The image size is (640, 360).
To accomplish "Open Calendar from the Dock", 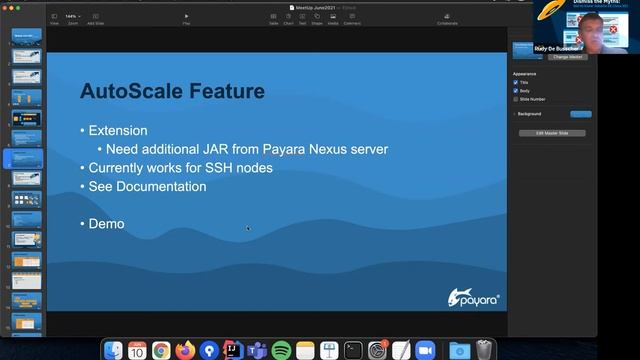I will click(x=137, y=350).
